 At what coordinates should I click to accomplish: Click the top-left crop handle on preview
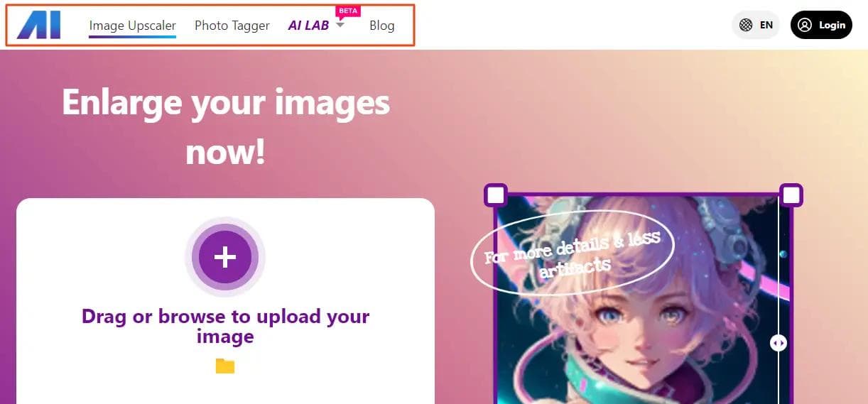coord(496,195)
